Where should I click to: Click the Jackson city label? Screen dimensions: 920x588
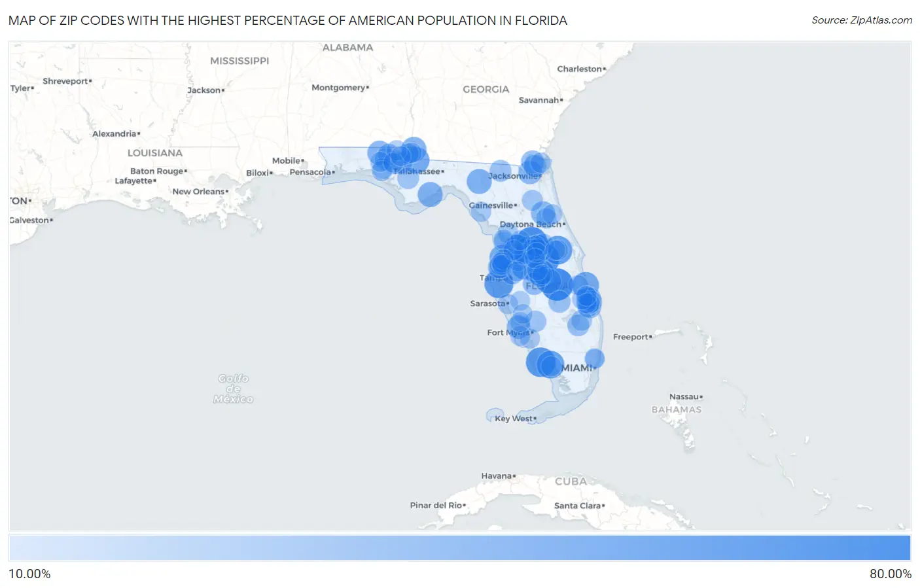[x=203, y=90]
